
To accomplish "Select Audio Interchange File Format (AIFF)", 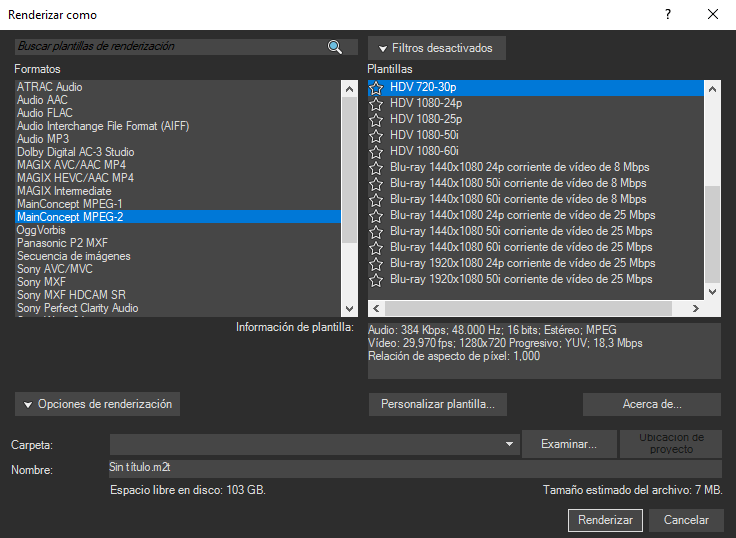I will [x=178, y=126].
